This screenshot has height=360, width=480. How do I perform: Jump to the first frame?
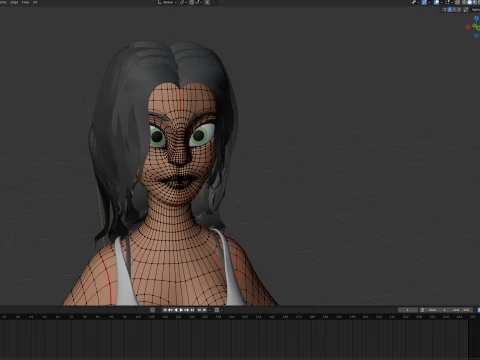tap(165, 310)
